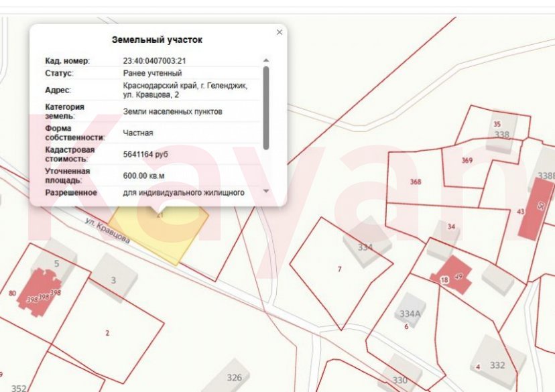This screenshot has width=555, height=392.
Task: Click area value 600.00 кв.м
Action: [143, 176]
